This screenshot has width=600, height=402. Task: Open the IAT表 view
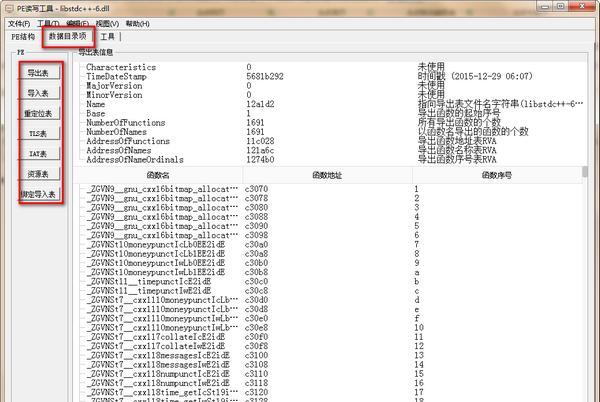click(x=39, y=154)
